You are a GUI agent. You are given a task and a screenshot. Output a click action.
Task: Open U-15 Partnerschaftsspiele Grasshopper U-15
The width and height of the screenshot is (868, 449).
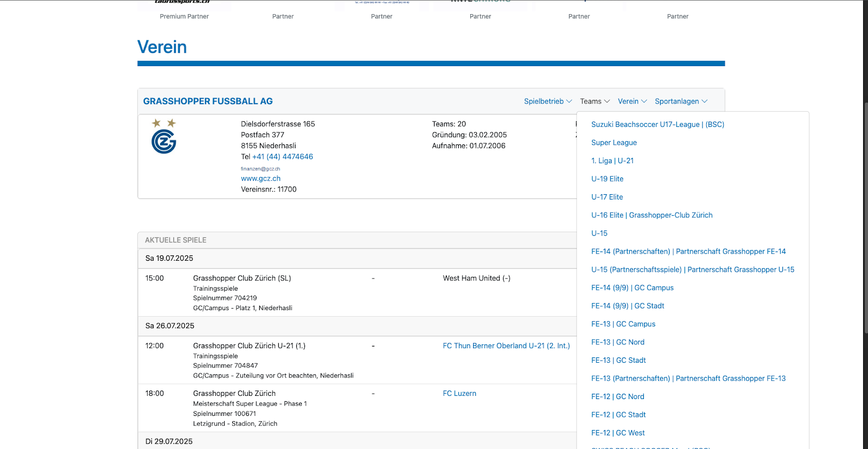pos(693,270)
